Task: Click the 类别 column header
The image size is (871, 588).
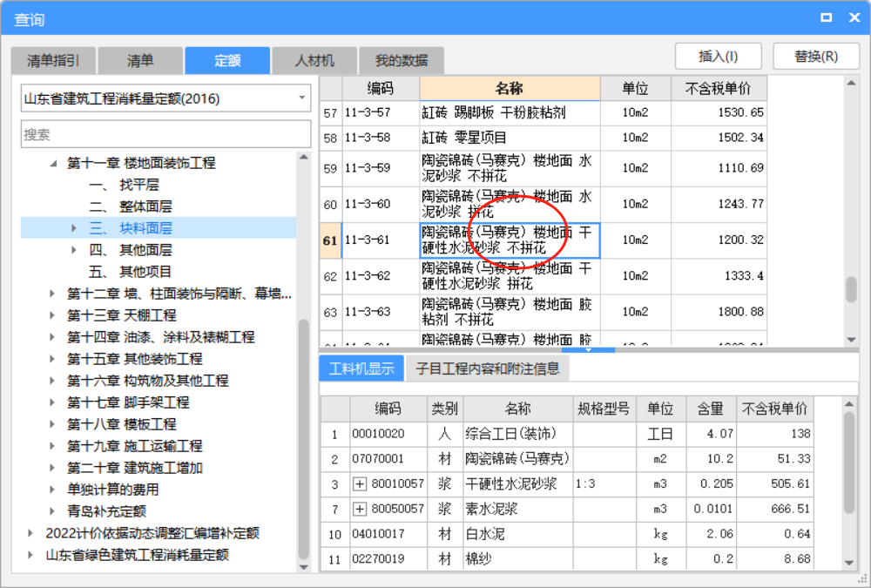Action: [x=445, y=409]
